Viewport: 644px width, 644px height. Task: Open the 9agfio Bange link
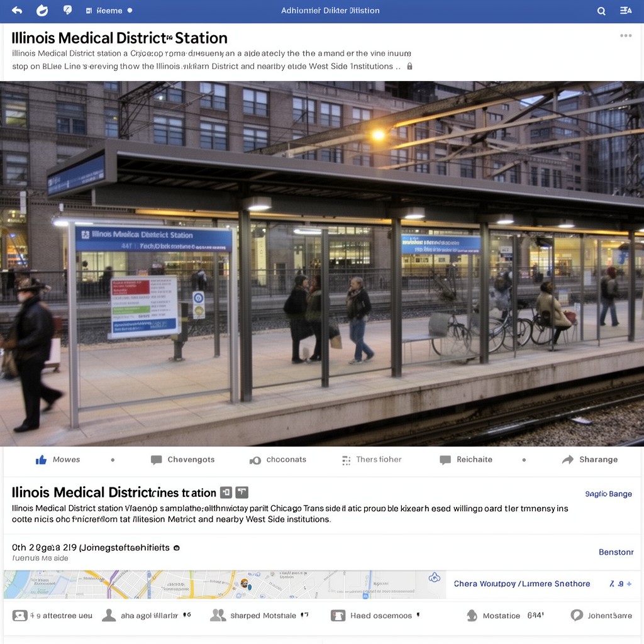(x=608, y=494)
